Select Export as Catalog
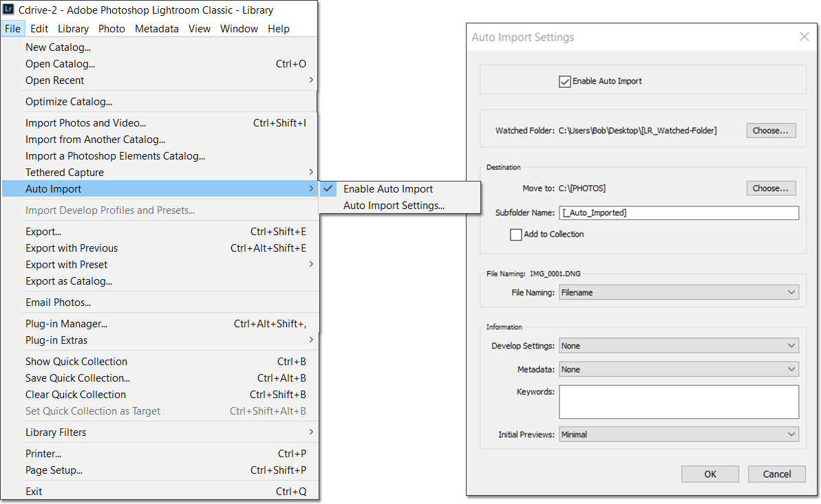Screen dimensions: 821x504 160,281
